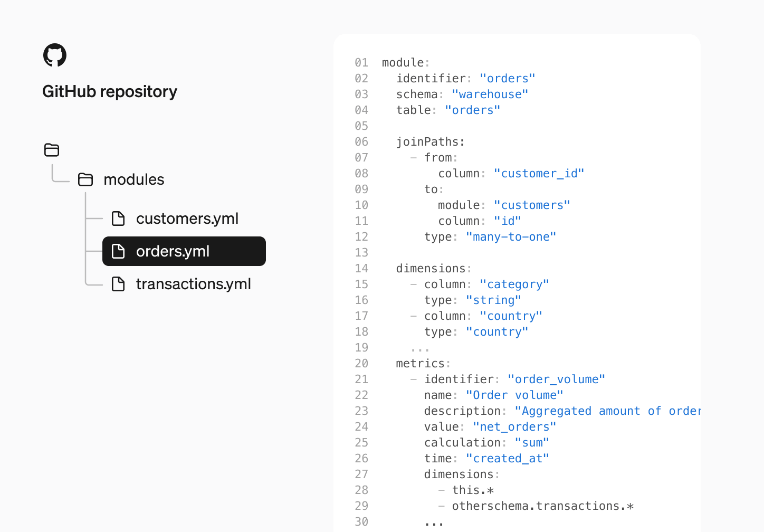Click the modules folder icon

(x=85, y=179)
